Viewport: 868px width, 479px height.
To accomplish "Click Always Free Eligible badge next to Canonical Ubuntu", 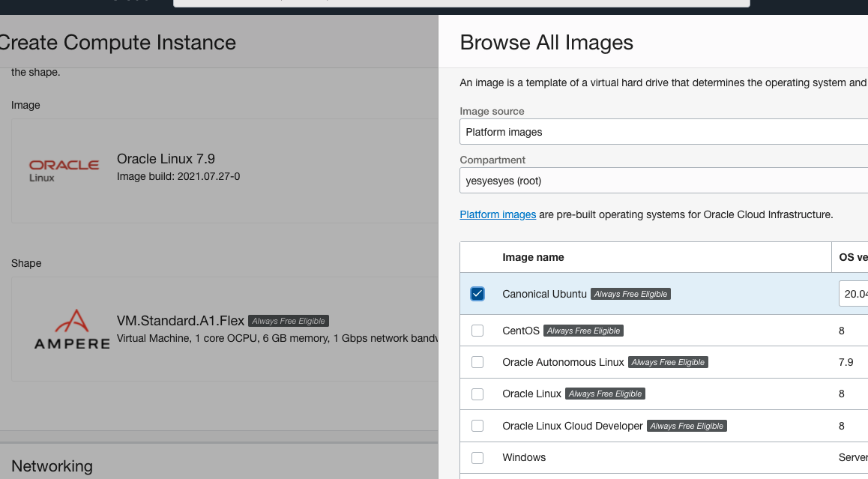I will click(x=630, y=294).
